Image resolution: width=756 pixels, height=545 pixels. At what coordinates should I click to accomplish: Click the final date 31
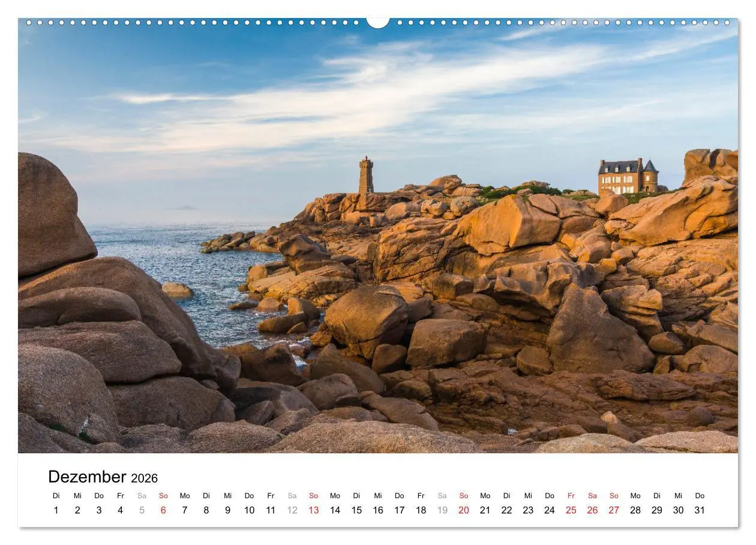(700, 510)
